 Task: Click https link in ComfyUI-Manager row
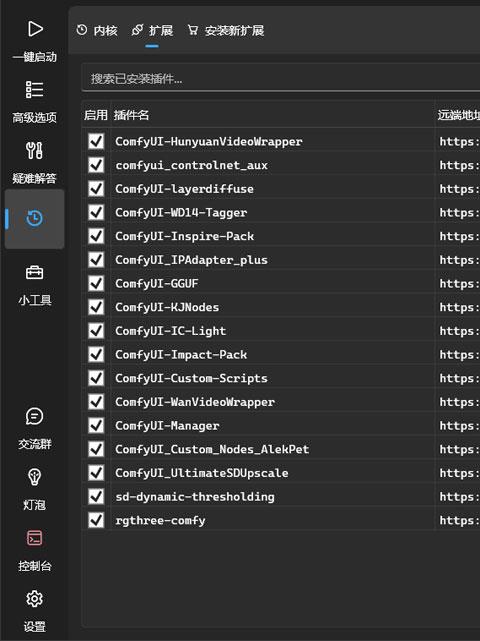[x=459, y=426]
